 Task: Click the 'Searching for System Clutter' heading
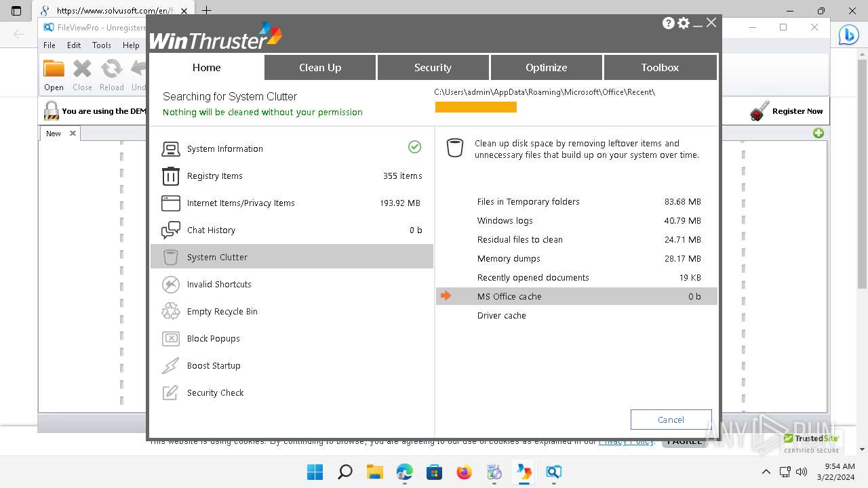tap(230, 97)
